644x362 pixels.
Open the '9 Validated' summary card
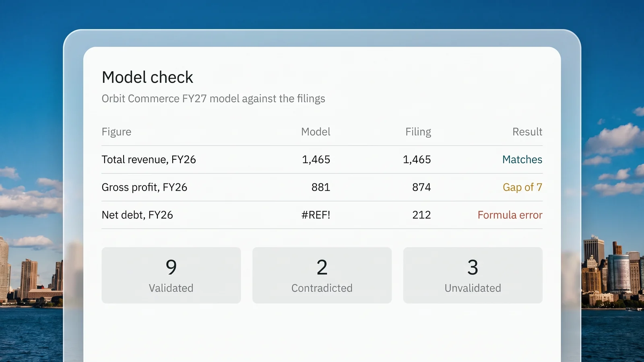171,275
